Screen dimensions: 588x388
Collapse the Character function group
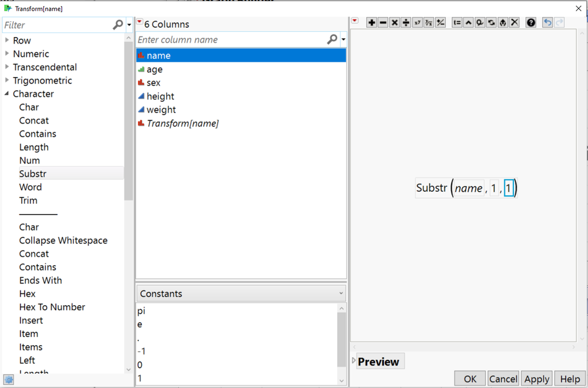pos(6,93)
